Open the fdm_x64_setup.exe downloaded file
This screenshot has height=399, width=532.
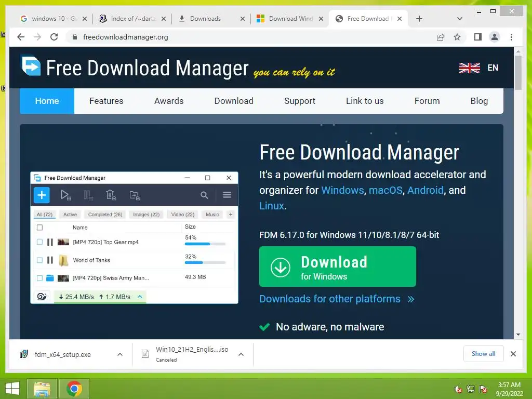pos(63,354)
